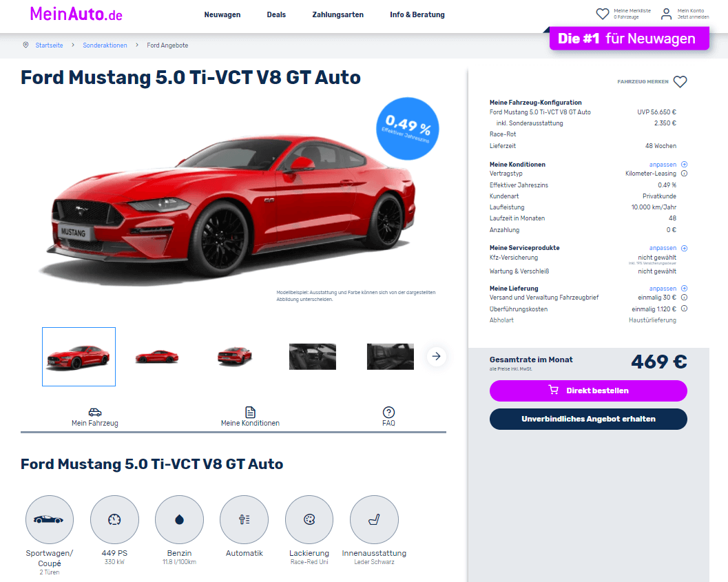Toggle Fahrzeug merken heart icon
Viewport: 728px width, 582px height.
[680, 82]
